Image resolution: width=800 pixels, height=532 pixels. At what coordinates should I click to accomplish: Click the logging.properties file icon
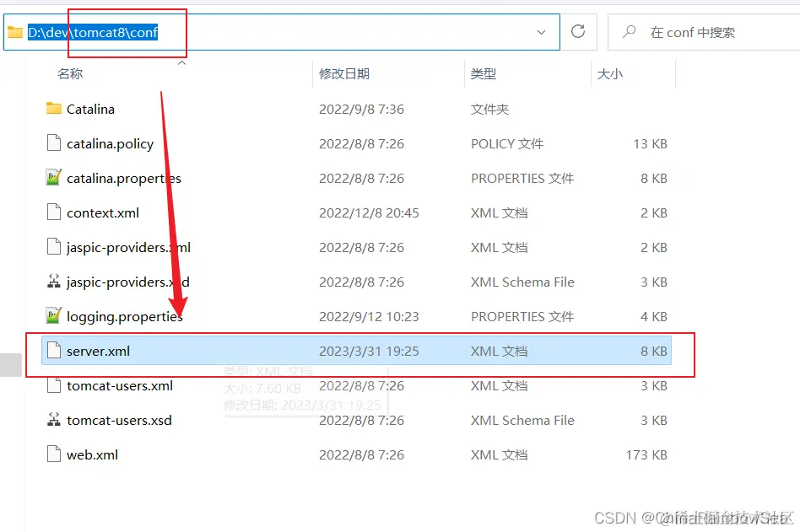pos(53,316)
